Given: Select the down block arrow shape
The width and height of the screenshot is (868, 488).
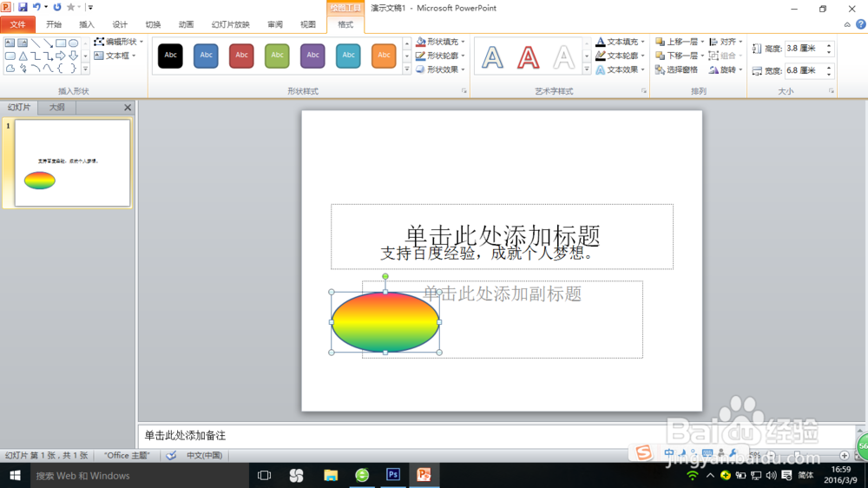Looking at the screenshot, I should point(73,56).
